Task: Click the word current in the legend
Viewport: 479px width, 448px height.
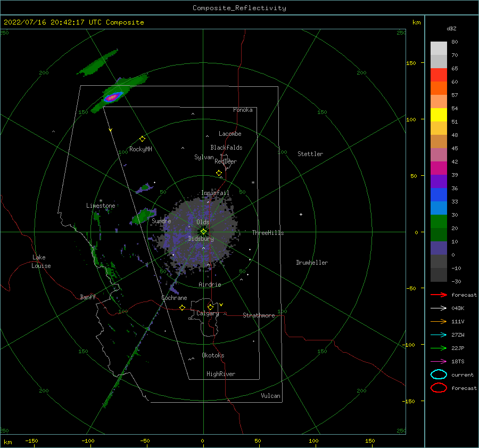Action: pyautogui.click(x=463, y=374)
